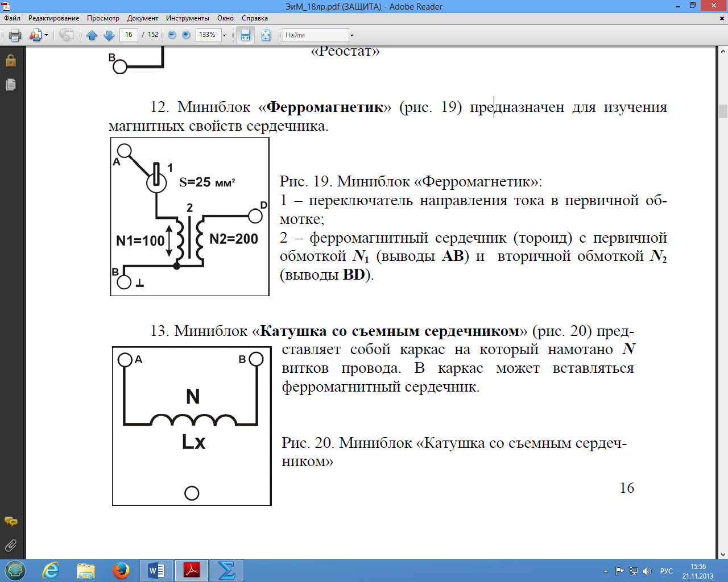
Task: Open the Attachments paperclip panel icon
Action: (11, 546)
